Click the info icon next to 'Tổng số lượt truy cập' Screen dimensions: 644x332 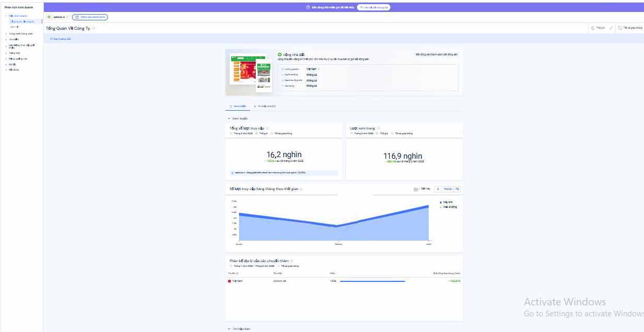click(267, 128)
